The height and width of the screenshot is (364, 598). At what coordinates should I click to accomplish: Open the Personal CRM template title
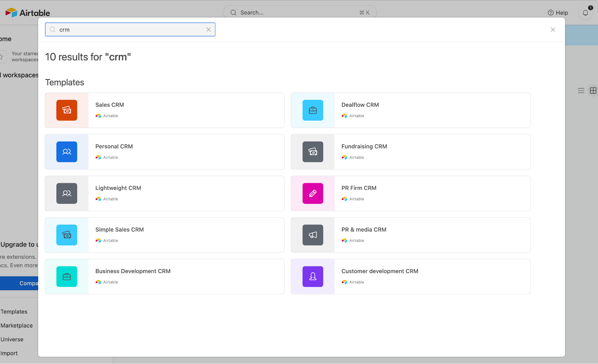click(x=114, y=146)
